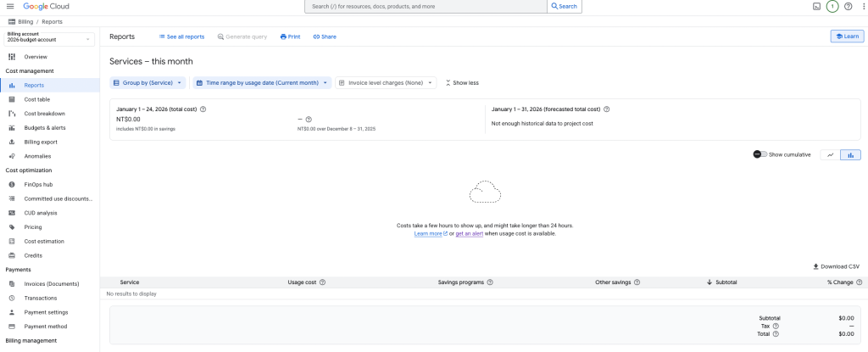Click help icon beside Other savings column
Image resolution: width=868 pixels, height=352 pixels.
637,282
